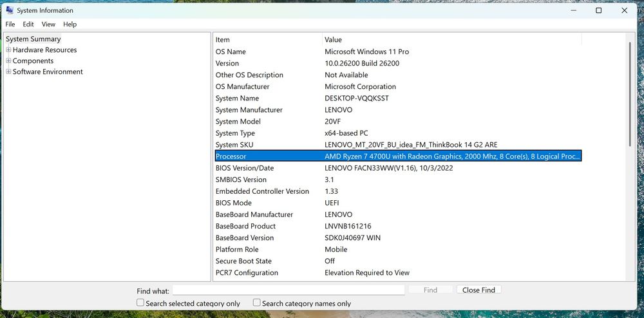
Task: Click the value 10.0.26200 Build 26200
Action: 362,63
